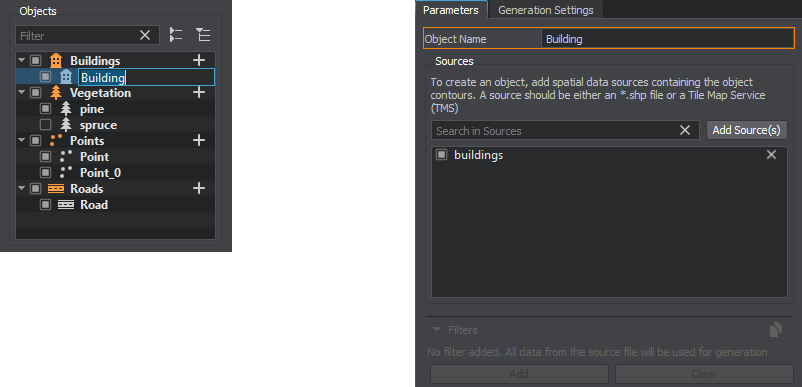Toggle the Buildings group checkbox

(35, 61)
